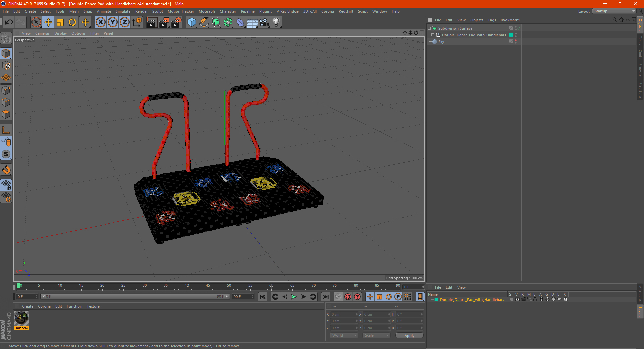Open Objects panel Tags menu
This screenshot has height=349, width=644.
tap(492, 20)
